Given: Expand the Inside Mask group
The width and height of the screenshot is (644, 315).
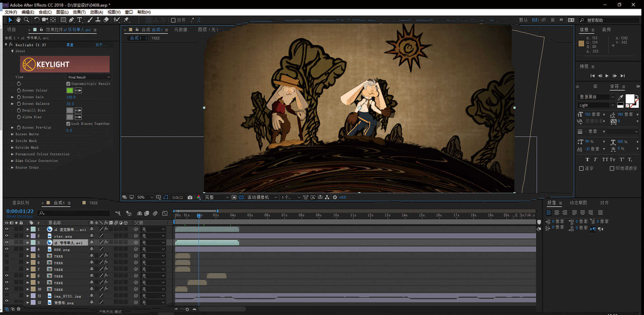Looking at the screenshot, I should click(12, 141).
